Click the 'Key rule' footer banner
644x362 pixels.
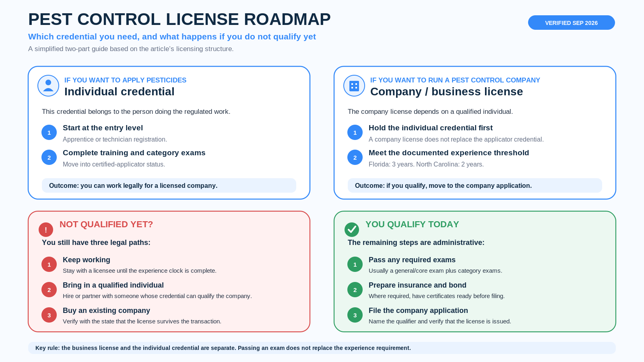pos(322,348)
